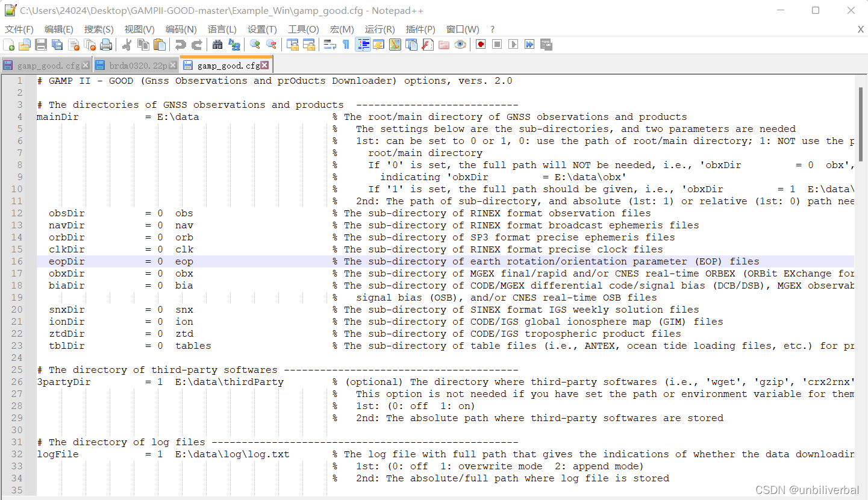Zoom out with the magnifier minus icon
This screenshot has width=868, height=500.
(x=271, y=45)
